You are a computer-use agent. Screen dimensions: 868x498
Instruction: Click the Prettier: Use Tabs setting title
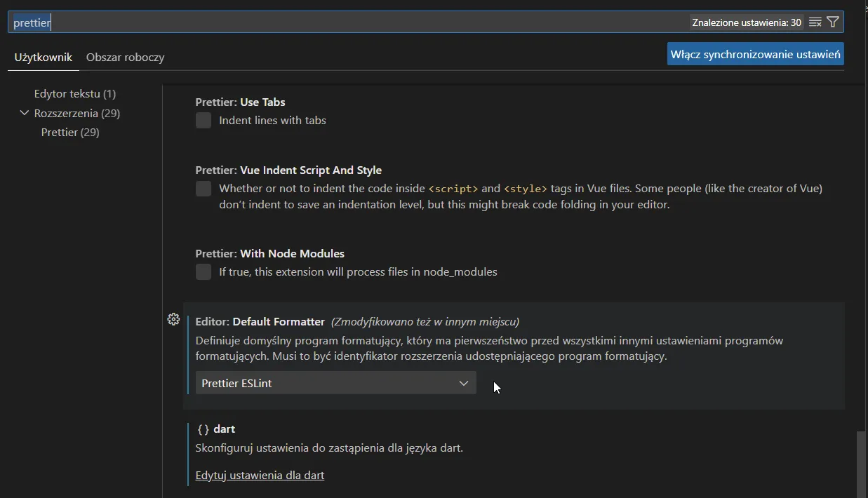(x=240, y=102)
